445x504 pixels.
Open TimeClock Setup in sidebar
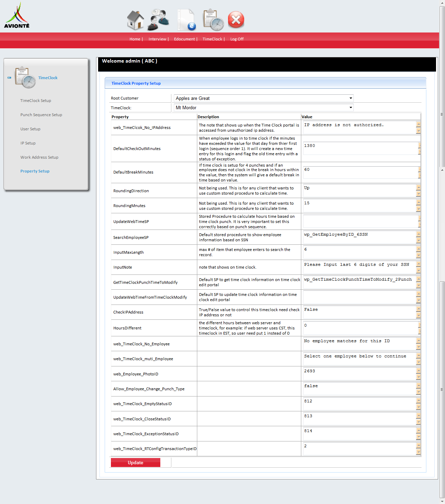point(36,101)
